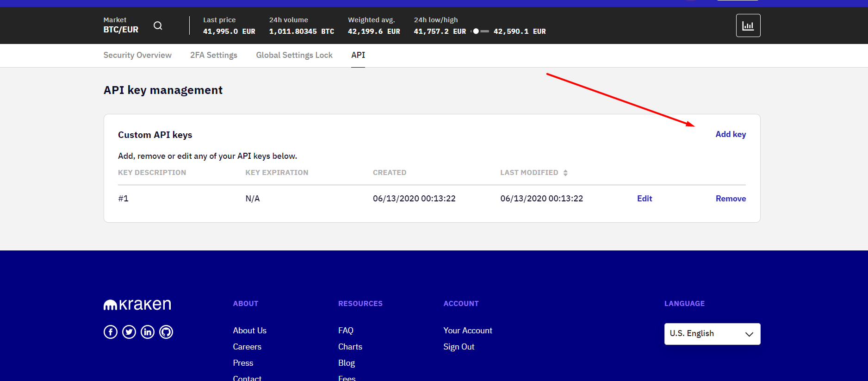Click Key Expiration column header
The image size is (868, 381).
277,173
